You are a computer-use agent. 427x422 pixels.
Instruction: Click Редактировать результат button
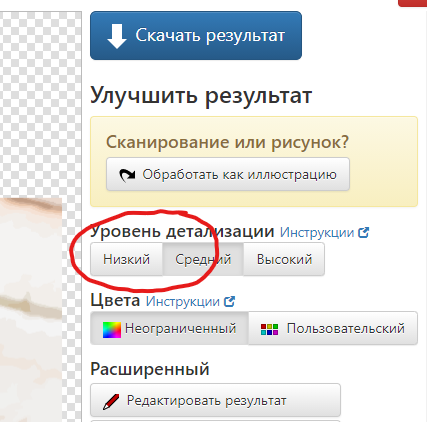point(215,400)
